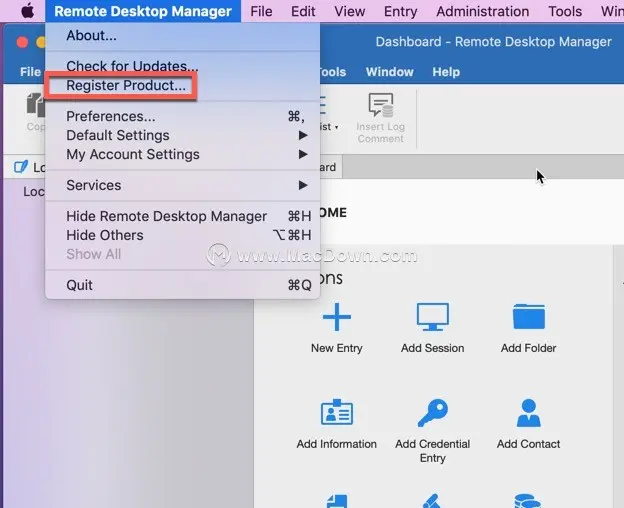The height and width of the screenshot is (508, 624).
Task: Quit Remote Desktop Manager
Action: pyautogui.click(x=183, y=285)
